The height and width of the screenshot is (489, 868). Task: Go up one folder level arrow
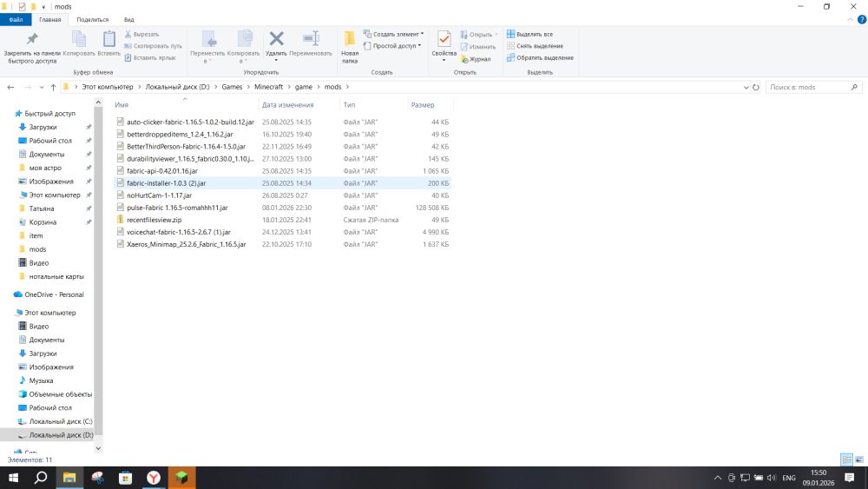pyautogui.click(x=53, y=87)
